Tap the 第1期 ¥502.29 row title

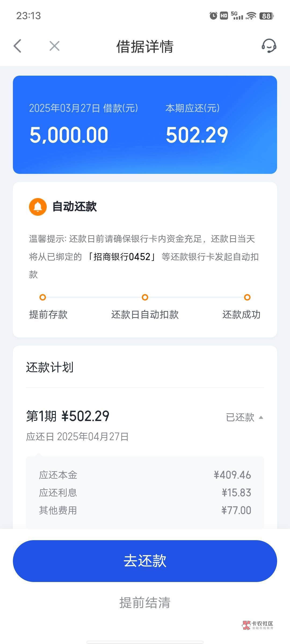(x=68, y=416)
